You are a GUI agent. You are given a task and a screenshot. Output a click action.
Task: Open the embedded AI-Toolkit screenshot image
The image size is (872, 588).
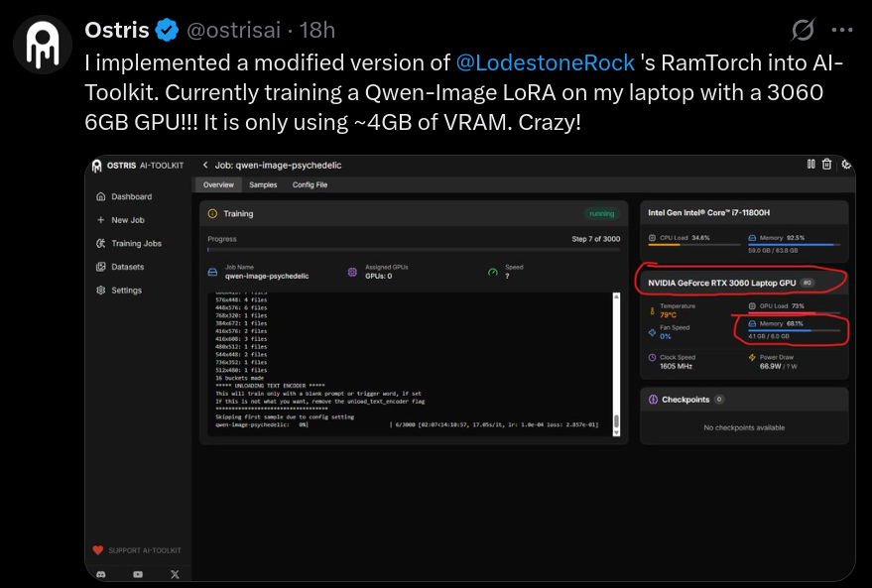tap(470, 369)
